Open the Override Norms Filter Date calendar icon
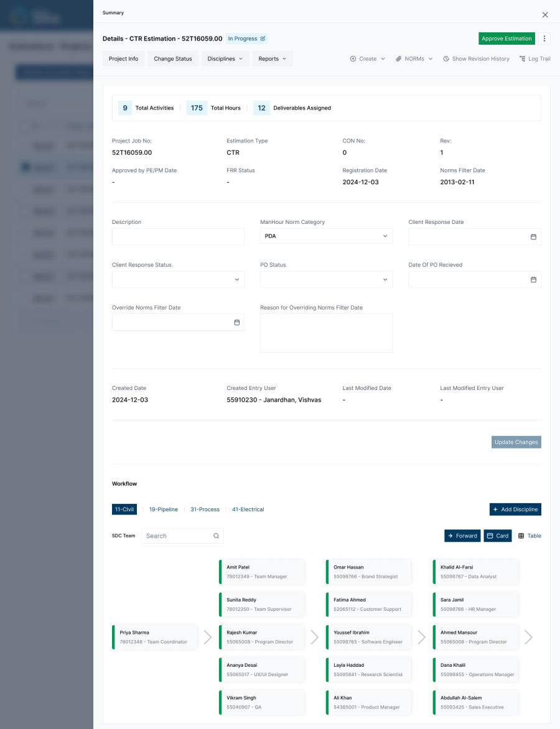 click(x=236, y=322)
